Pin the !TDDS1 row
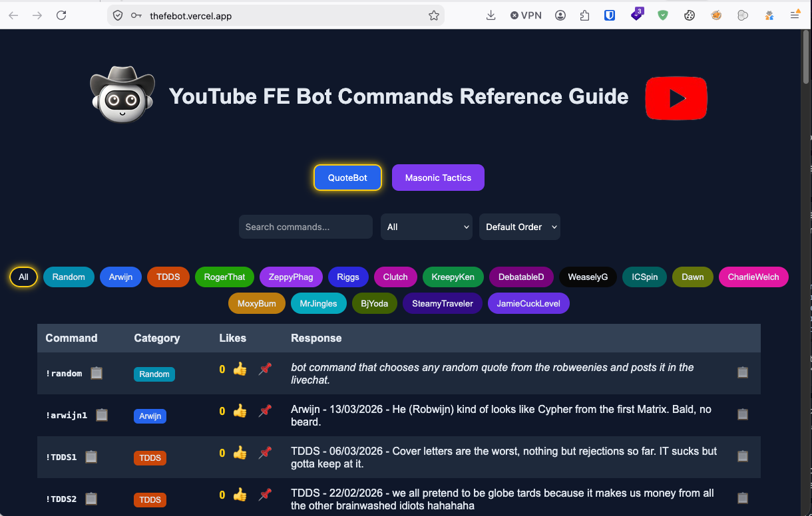 [265, 453]
